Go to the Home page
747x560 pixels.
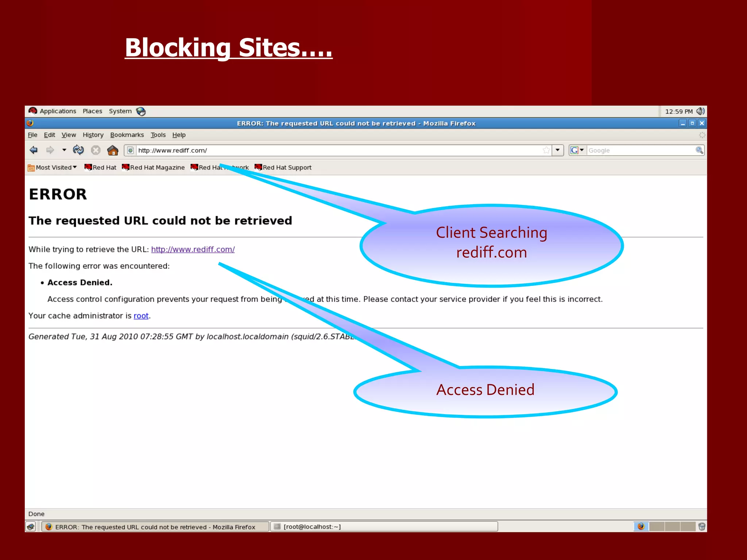pos(113,150)
